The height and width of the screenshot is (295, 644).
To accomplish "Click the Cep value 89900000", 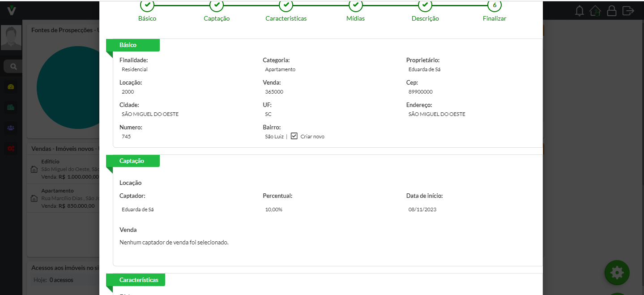I will 420,92.
